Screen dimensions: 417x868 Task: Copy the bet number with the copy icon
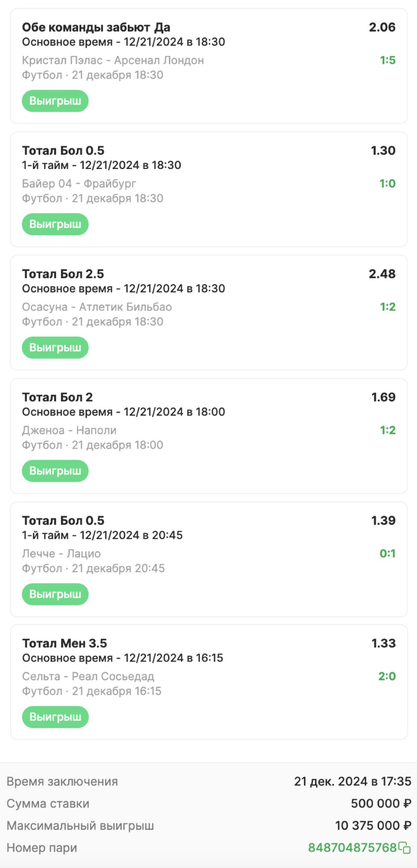coord(405,848)
